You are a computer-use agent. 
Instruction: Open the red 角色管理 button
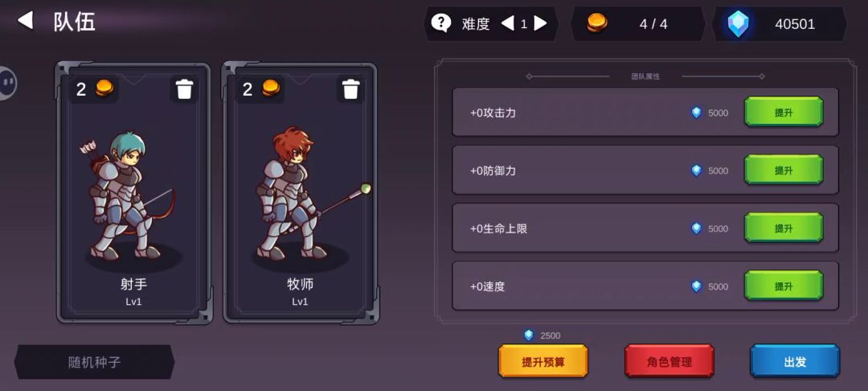click(x=669, y=362)
